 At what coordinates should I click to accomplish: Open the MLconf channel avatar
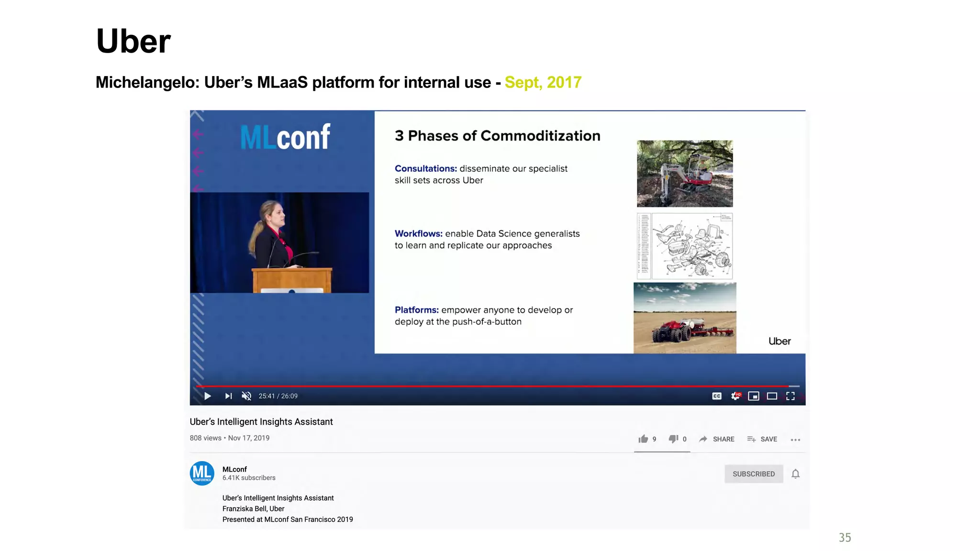tap(202, 474)
